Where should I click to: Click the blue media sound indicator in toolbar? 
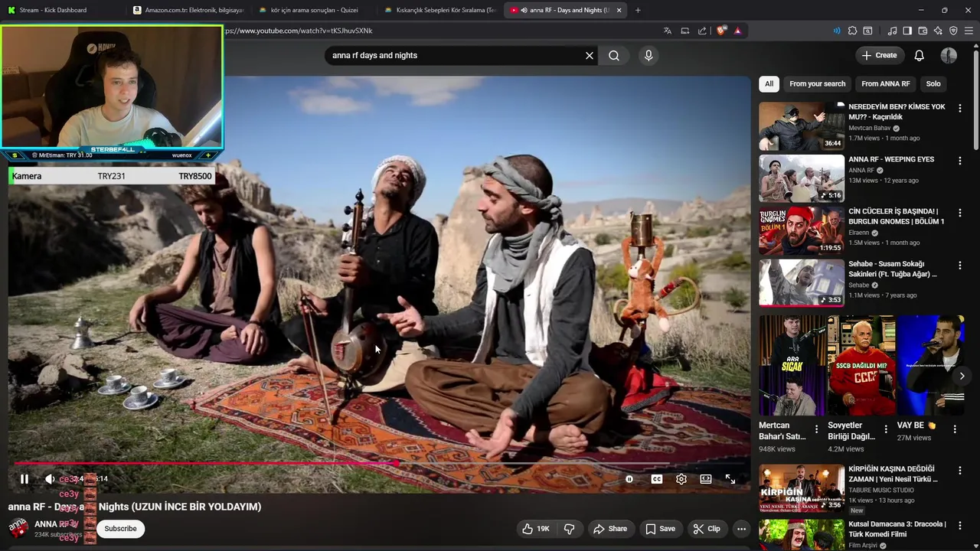pos(836,31)
